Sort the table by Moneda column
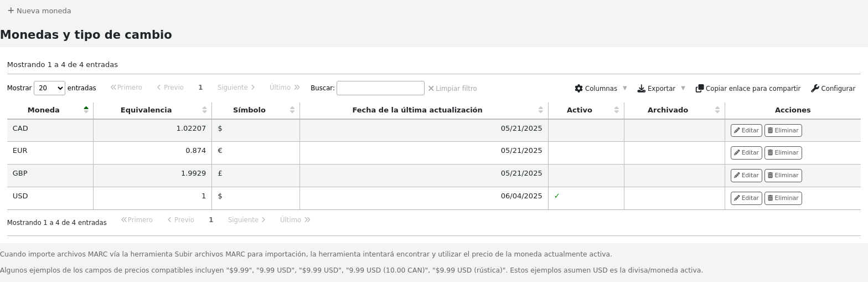Screen dimensions: 868x282 (x=44, y=110)
